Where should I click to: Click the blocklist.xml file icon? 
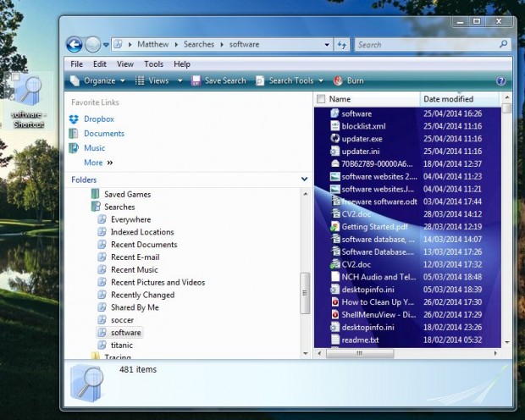pos(334,126)
